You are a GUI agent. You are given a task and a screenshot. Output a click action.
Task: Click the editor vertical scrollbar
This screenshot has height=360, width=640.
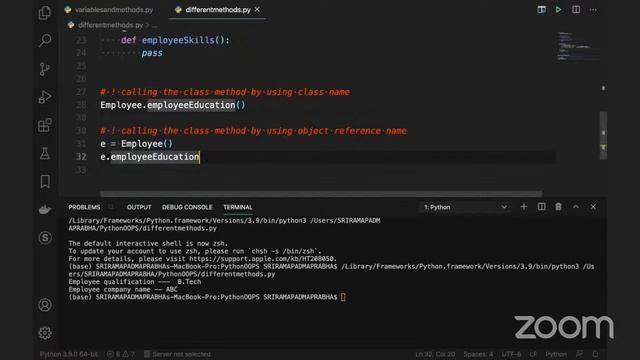pos(603,136)
